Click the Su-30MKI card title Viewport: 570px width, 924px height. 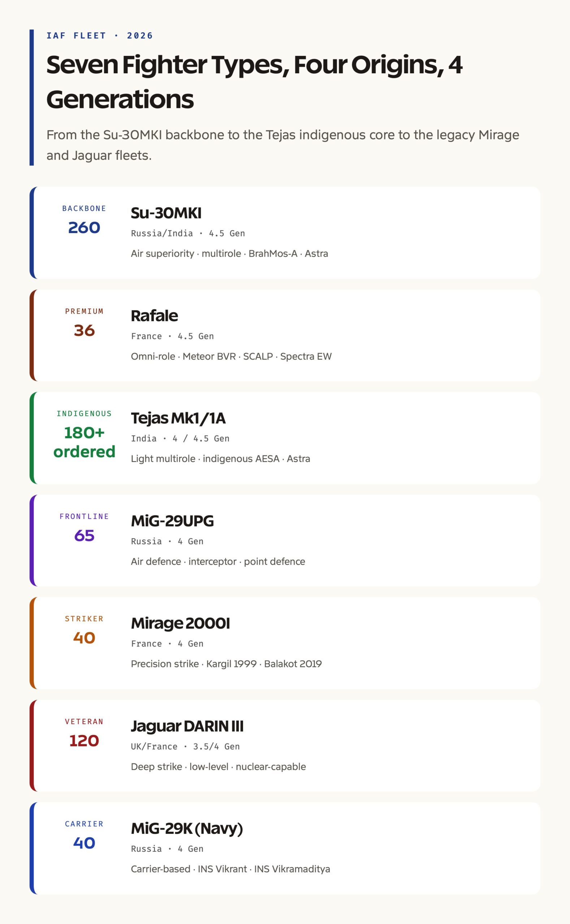[x=166, y=213]
